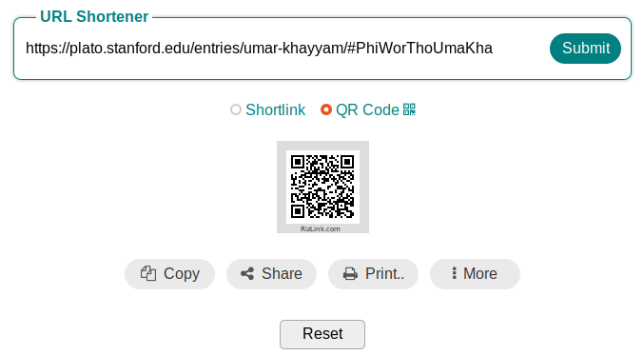Click the copy icon in Copy button
This screenshot has width=644, height=356.
[148, 273]
